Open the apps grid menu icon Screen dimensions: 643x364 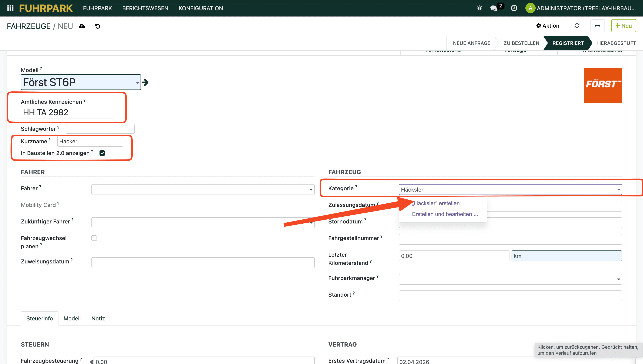(10, 8)
